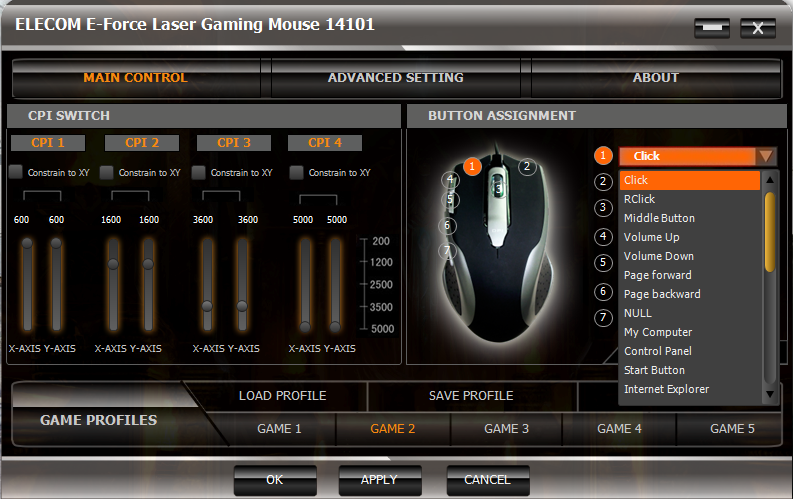Click CPI 1 Y-axis slider handle
Viewport: 793px width, 499px height.
point(56,243)
